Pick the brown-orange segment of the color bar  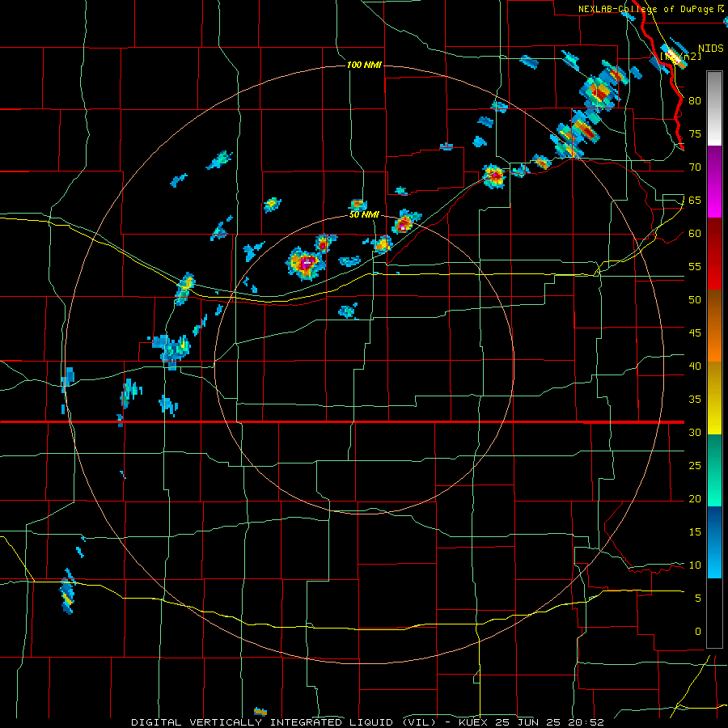point(714,326)
